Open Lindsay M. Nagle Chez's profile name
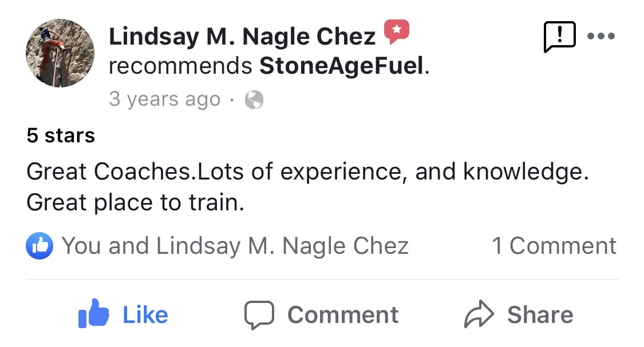The width and height of the screenshot is (644, 347). pyautogui.click(x=242, y=37)
